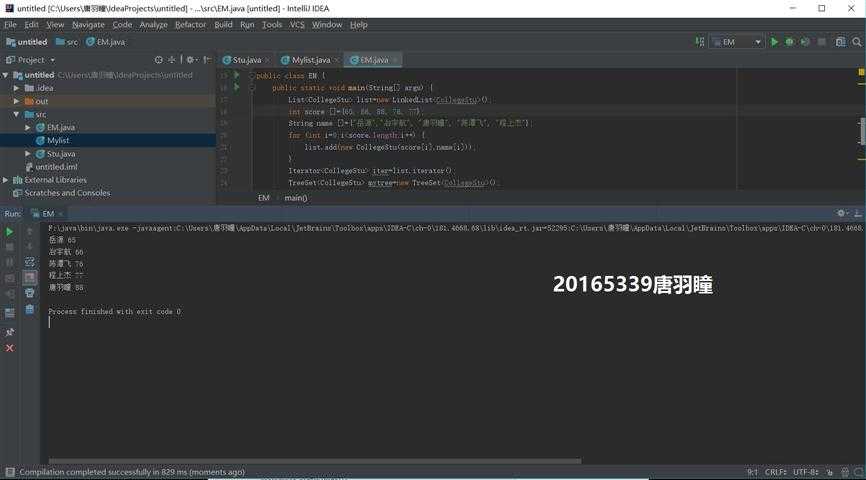Click the Build project icon left of the EM configuration

(x=700, y=42)
